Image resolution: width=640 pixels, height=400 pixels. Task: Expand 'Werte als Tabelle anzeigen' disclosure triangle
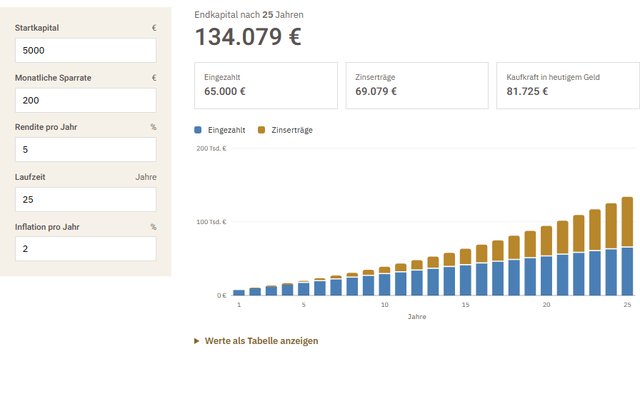pos(196,341)
